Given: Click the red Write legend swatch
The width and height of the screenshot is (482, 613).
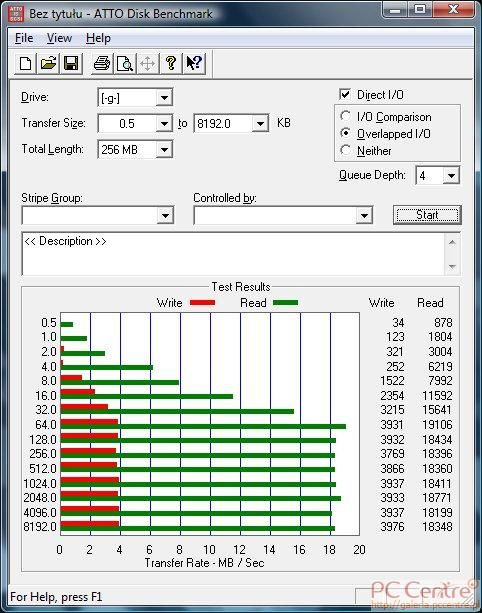Looking at the screenshot, I should (x=202, y=303).
